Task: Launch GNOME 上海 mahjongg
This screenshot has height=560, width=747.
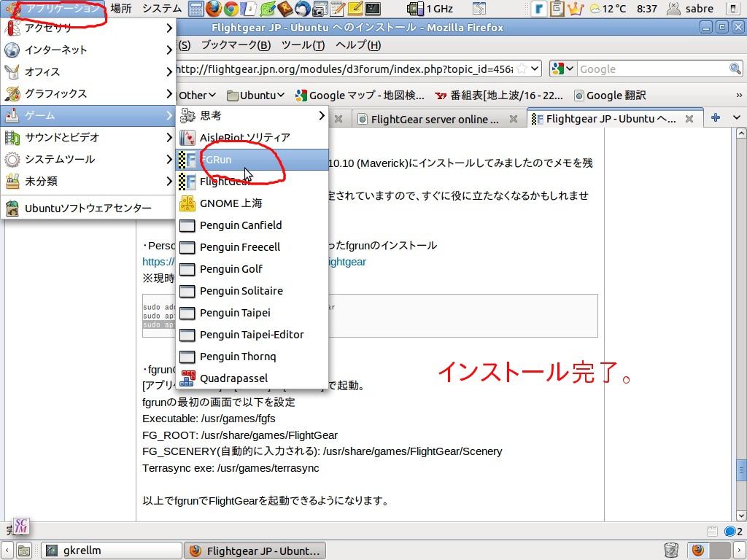Action: point(252,203)
